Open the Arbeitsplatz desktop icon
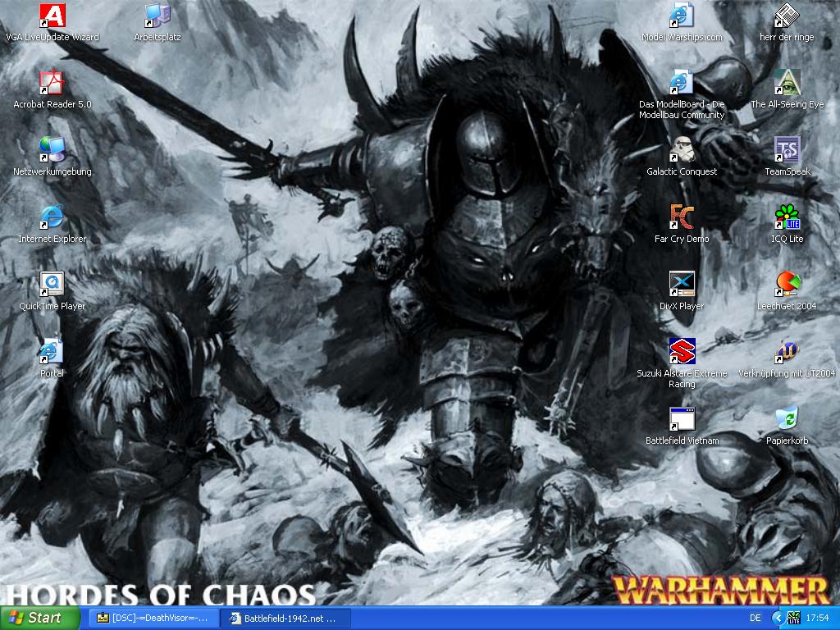Screen dimensions: 840x630 [x=157, y=16]
